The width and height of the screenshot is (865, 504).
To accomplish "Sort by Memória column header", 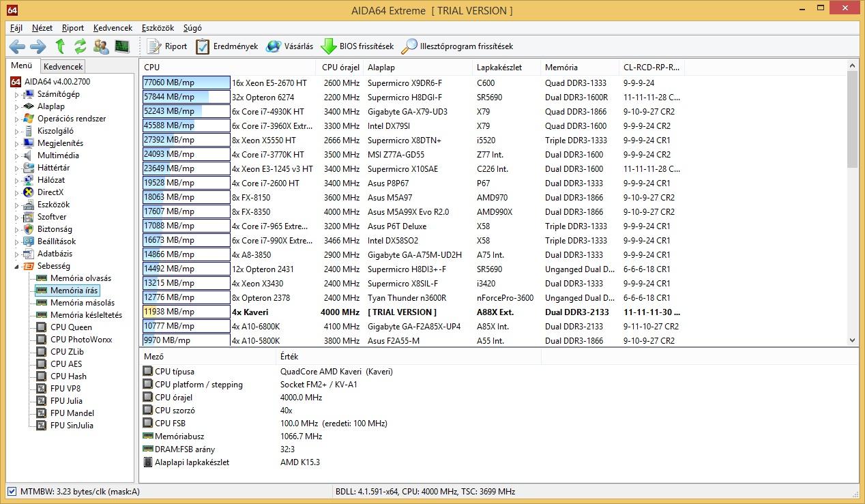I will coord(579,67).
